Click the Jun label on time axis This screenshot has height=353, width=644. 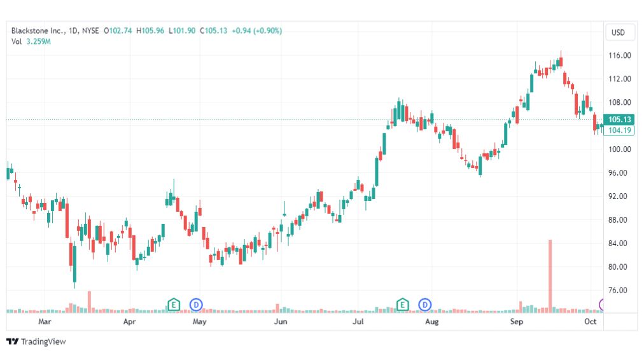281,321
